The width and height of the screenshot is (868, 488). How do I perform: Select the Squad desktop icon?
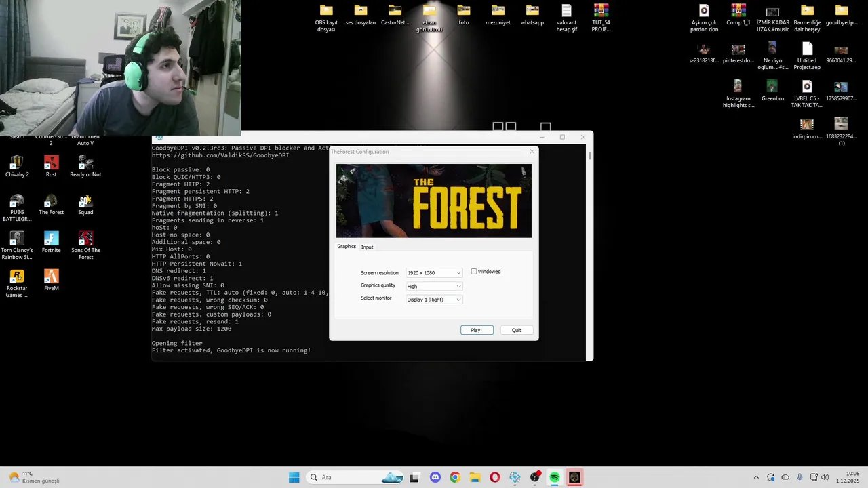(x=85, y=205)
